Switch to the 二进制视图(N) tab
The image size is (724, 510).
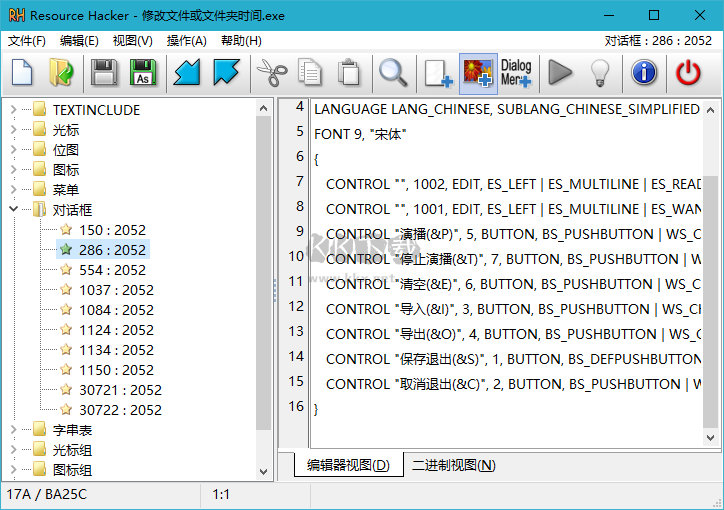[453, 465]
